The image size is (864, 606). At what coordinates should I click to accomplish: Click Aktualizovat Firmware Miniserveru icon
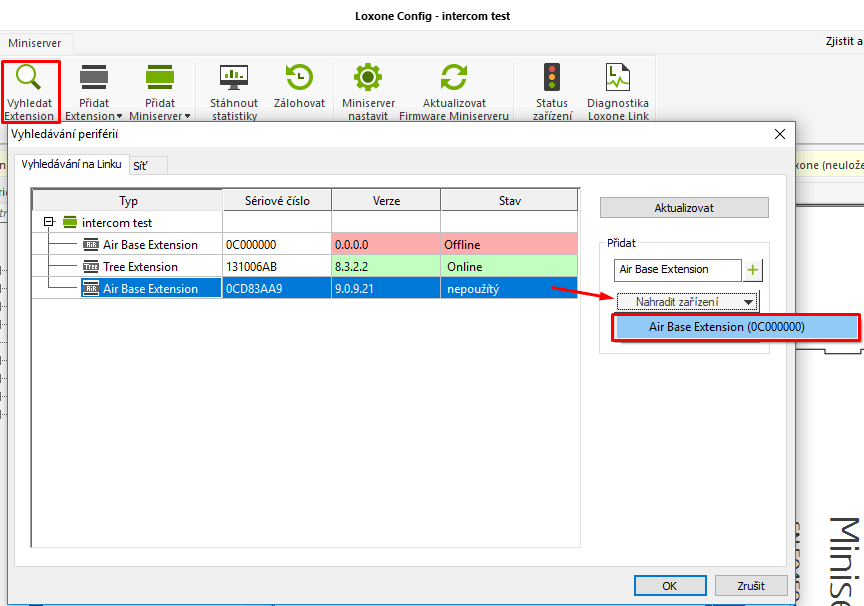click(454, 79)
